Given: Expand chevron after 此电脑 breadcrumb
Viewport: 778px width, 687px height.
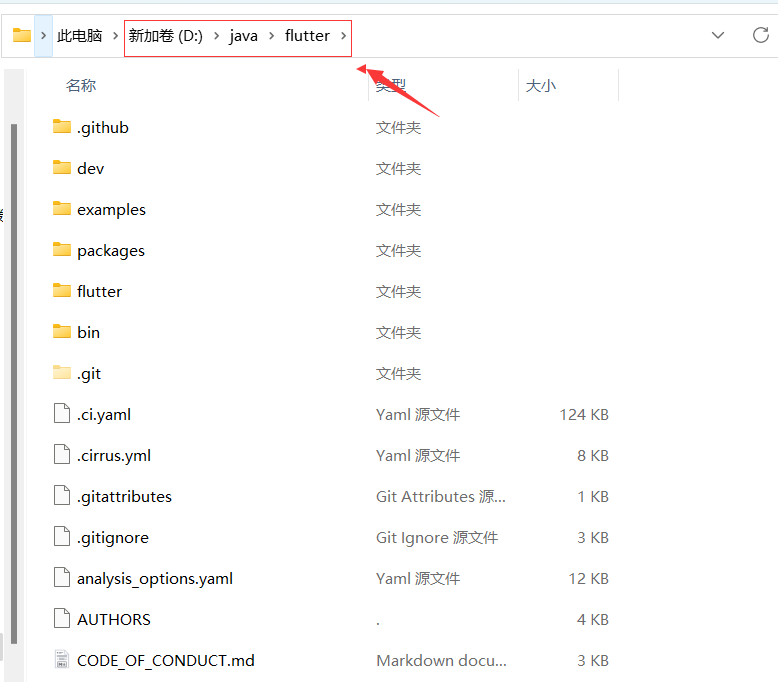Looking at the screenshot, I should [x=115, y=36].
